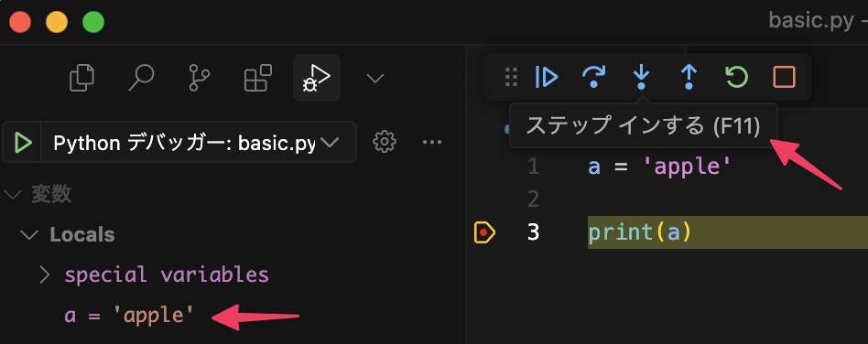
Task: Open the Search view icon
Action: [x=141, y=78]
